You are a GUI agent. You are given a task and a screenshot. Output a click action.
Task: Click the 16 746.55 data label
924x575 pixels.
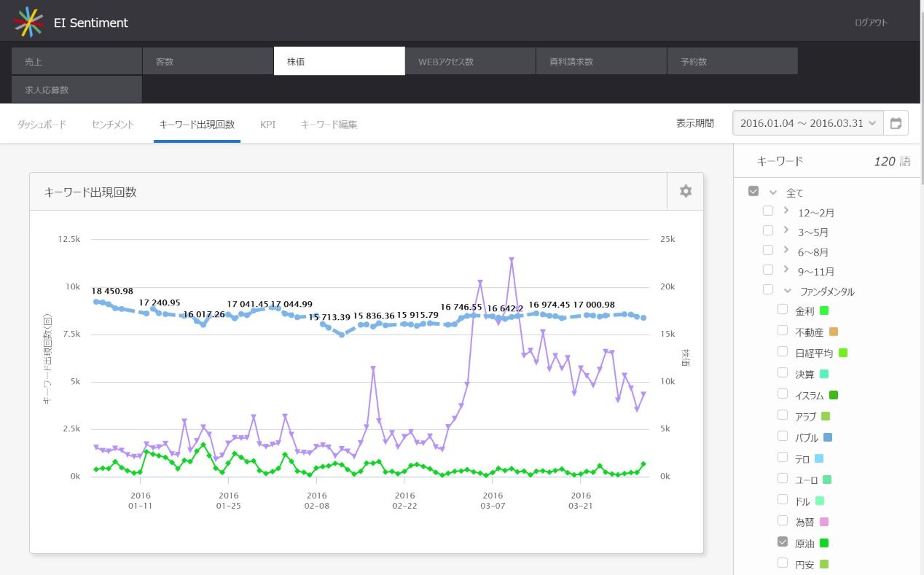coord(461,307)
